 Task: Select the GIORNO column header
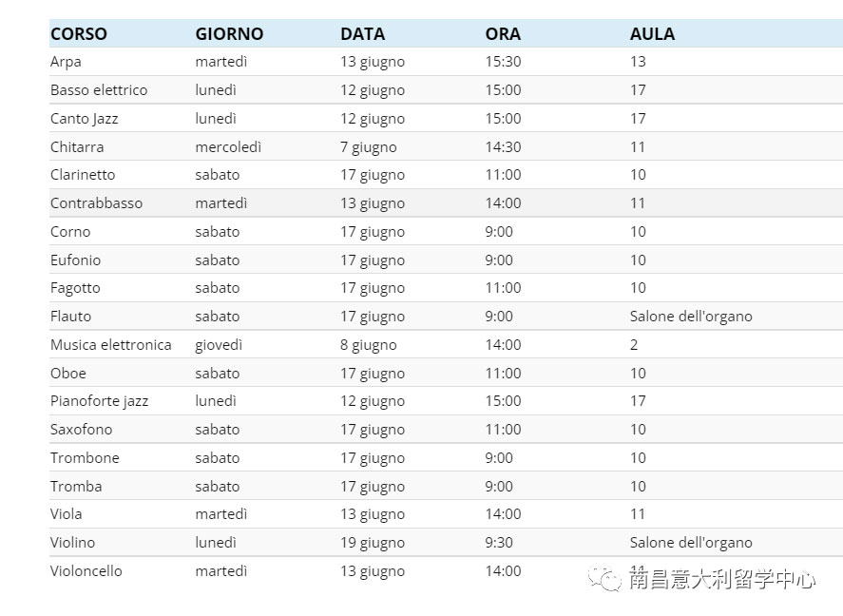[229, 34]
